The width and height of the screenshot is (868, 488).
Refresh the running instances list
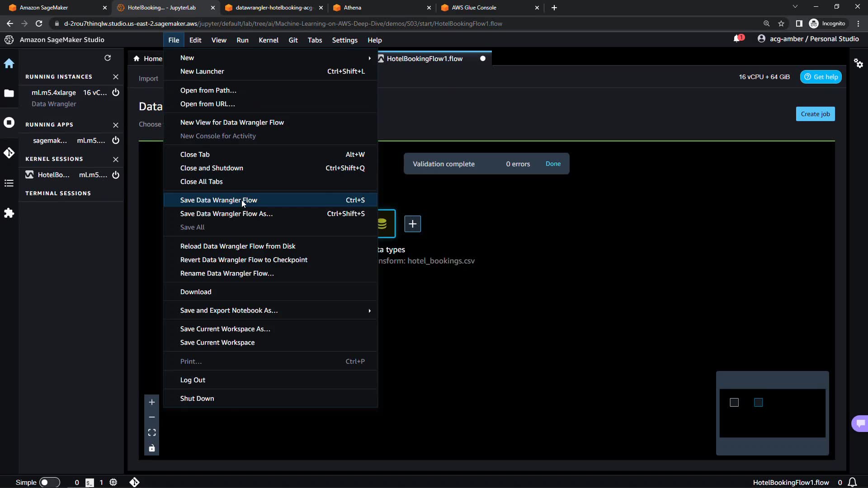click(108, 58)
